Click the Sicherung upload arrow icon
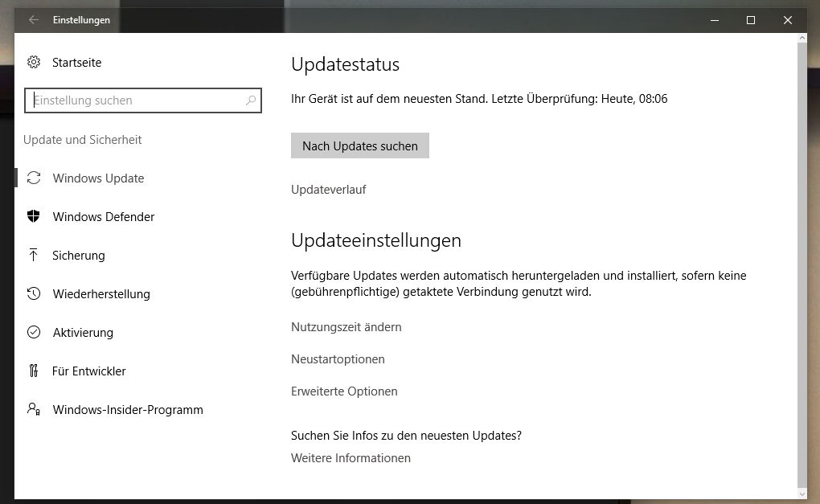 (34, 255)
